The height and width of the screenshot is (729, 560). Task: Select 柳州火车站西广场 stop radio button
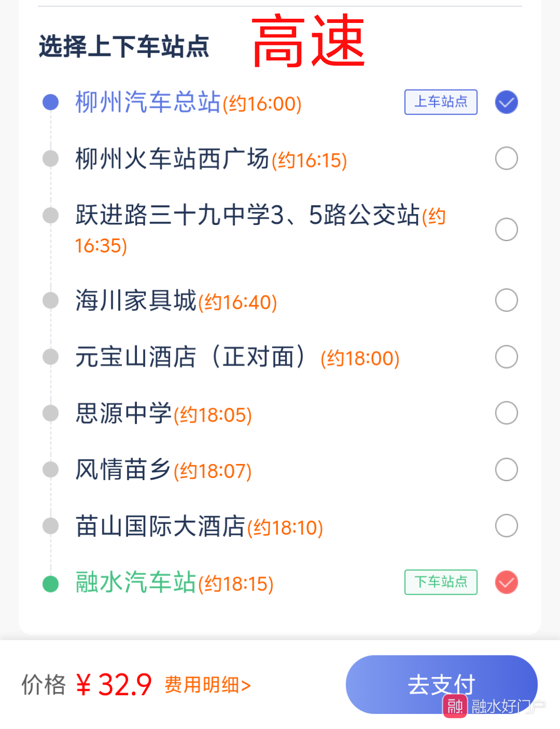(506, 158)
